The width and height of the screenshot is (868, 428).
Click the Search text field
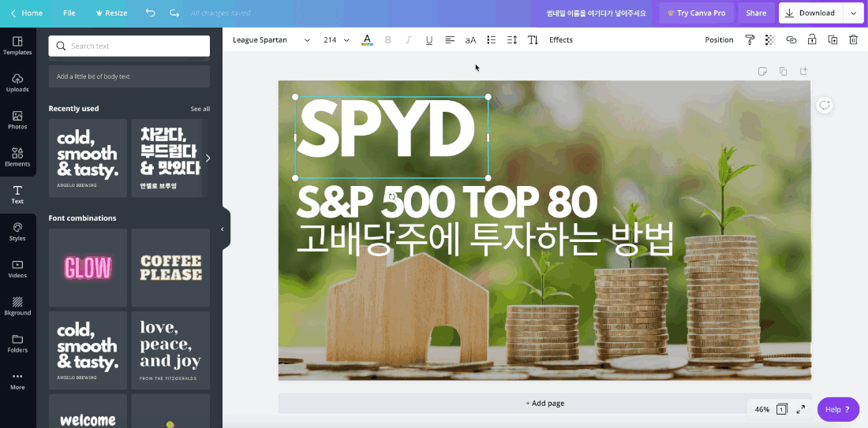click(x=129, y=46)
